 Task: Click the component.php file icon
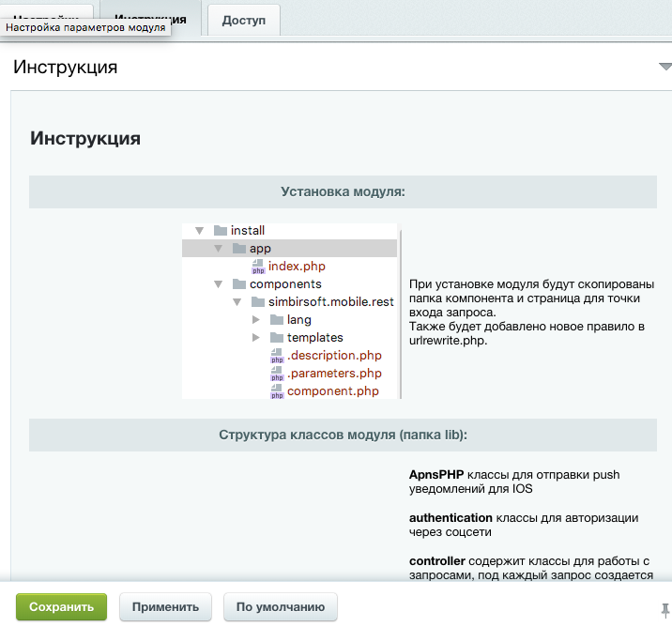pos(277,391)
